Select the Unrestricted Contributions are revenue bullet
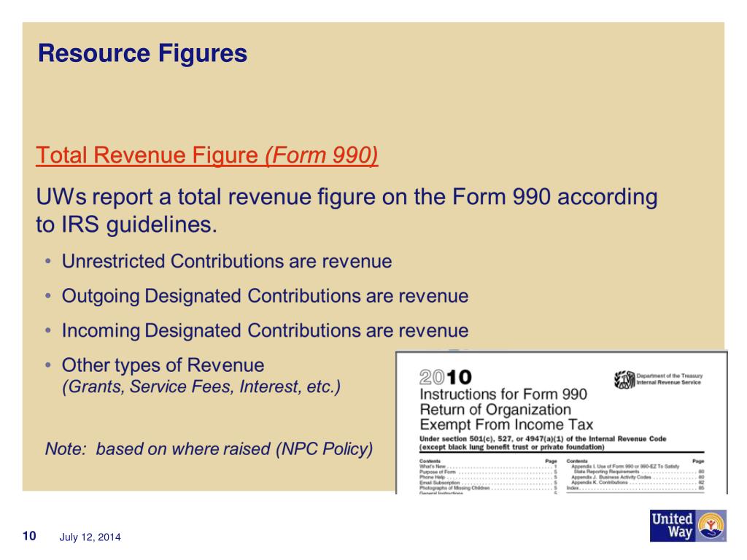 [227, 261]
